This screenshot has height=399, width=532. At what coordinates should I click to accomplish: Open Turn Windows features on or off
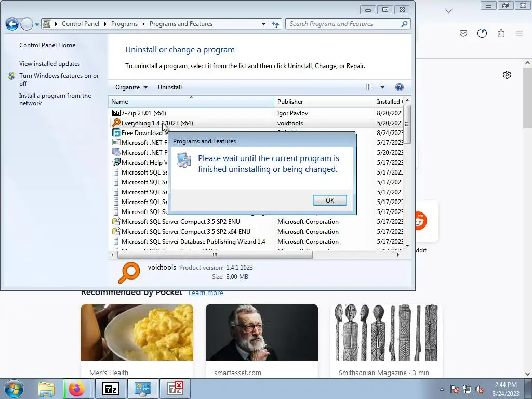59,79
